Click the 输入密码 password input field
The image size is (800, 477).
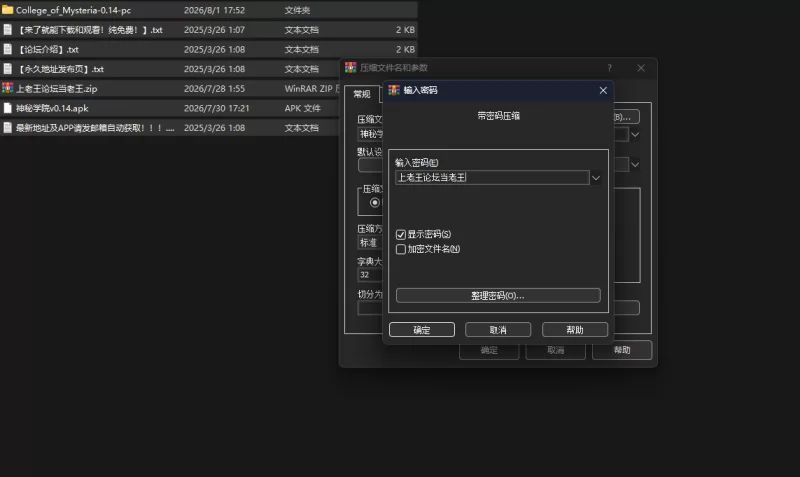(x=492, y=178)
